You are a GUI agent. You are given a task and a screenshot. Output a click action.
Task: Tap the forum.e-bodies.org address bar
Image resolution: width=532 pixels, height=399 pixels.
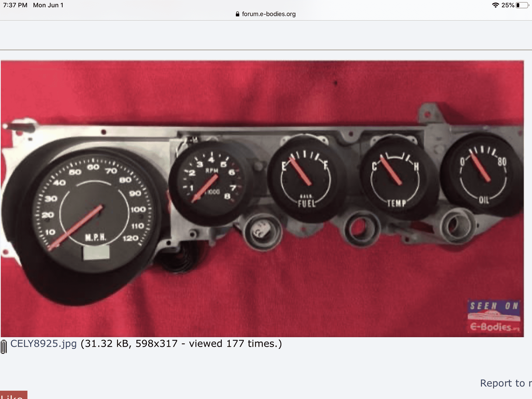pos(268,14)
